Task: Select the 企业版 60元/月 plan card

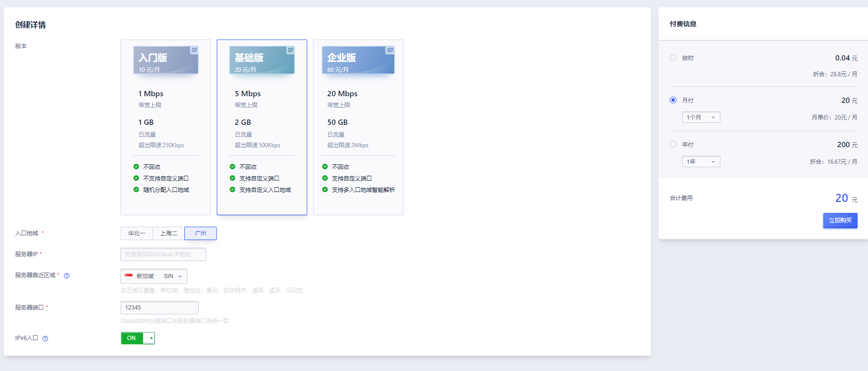Action: [358, 127]
